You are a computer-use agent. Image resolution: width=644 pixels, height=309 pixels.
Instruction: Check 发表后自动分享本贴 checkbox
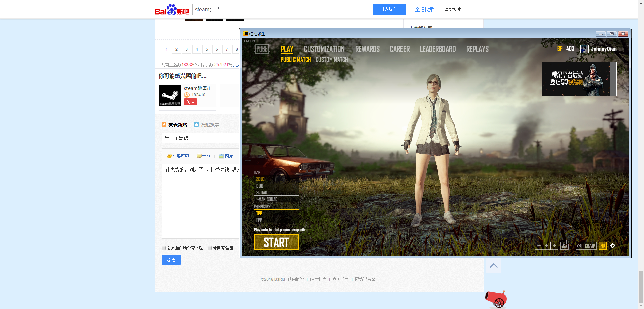164,248
